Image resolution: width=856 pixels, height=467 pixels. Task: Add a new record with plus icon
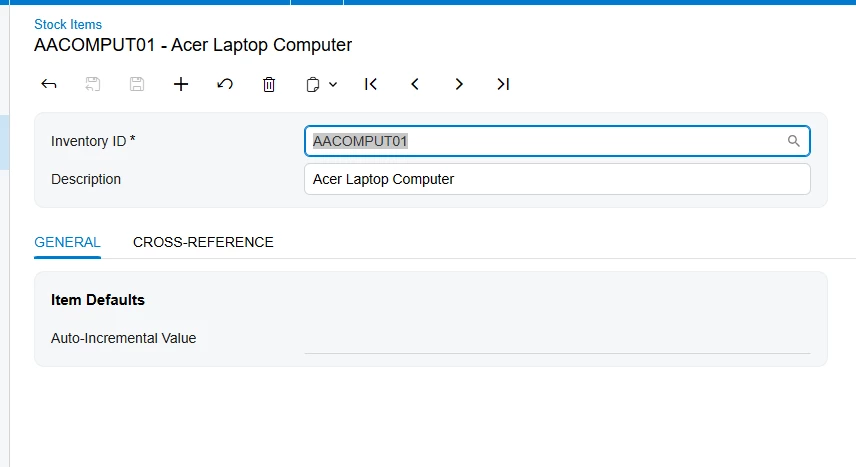tap(181, 84)
